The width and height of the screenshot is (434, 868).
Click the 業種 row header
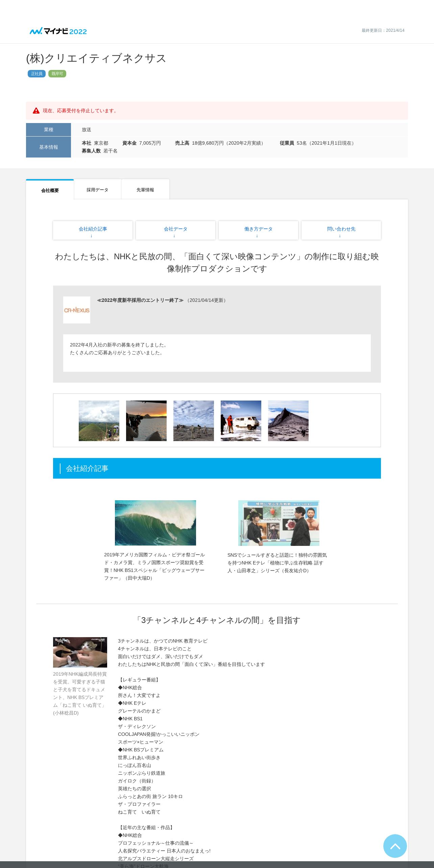pos(48,129)
